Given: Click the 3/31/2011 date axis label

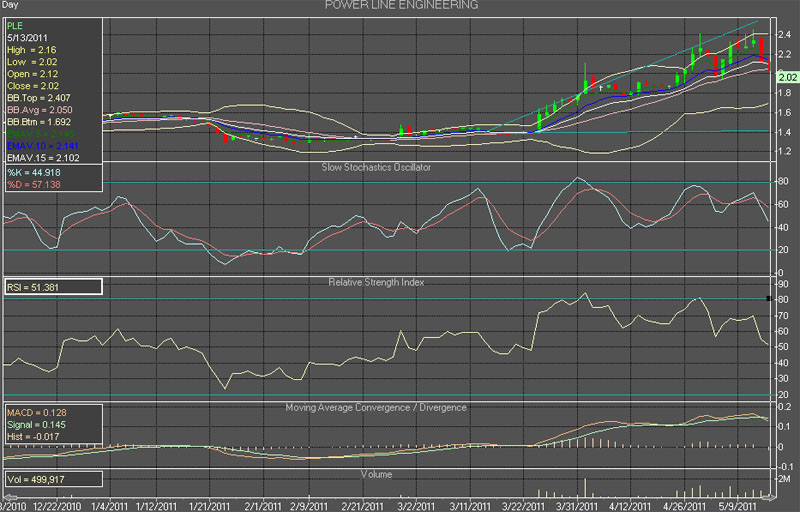Looking at the screenshot, I should coord(577,506).
